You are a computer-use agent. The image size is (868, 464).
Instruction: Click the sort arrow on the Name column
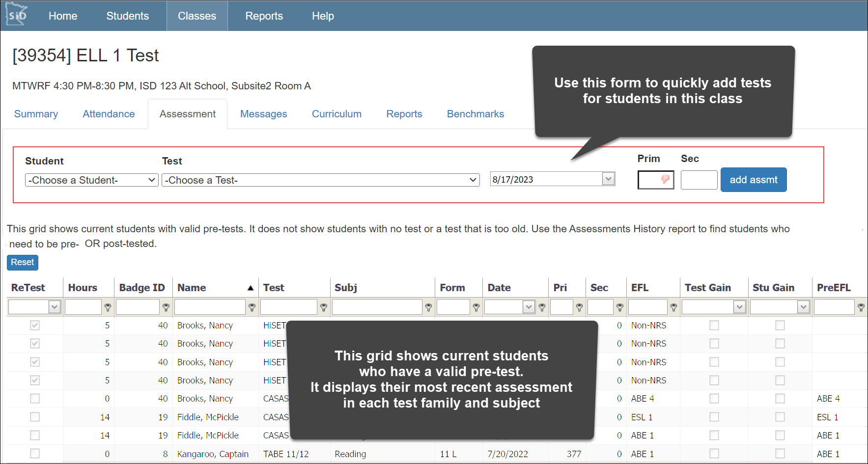point(251,287)
